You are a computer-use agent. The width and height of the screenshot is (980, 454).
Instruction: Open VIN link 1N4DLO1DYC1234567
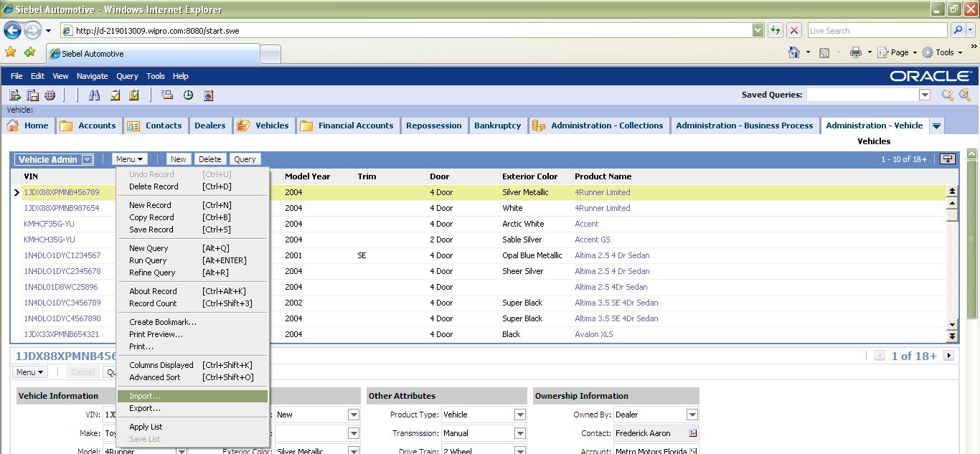pyautogui.click(x=62, y=255)
